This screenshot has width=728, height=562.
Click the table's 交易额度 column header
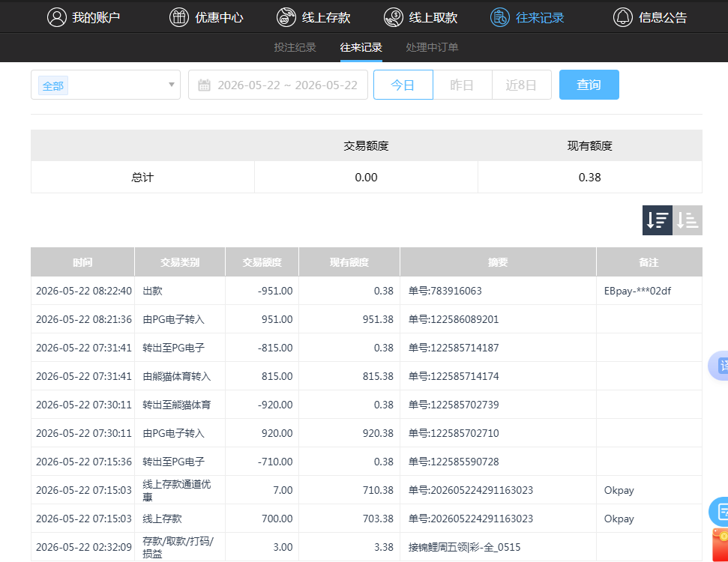click(x=262, y=262)
